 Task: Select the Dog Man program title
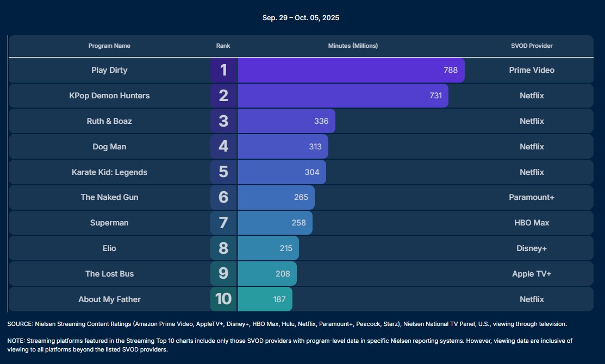109,147
